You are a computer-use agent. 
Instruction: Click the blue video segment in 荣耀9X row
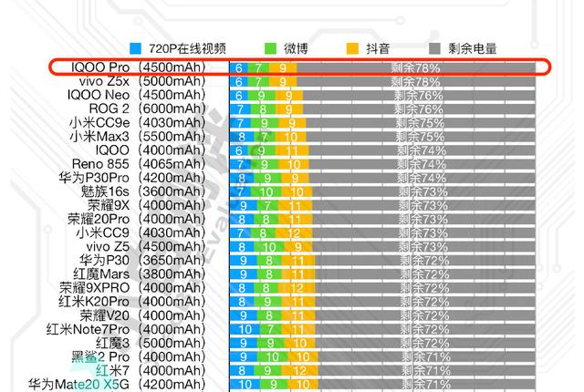pyautogui.click(x=244, y=205)
